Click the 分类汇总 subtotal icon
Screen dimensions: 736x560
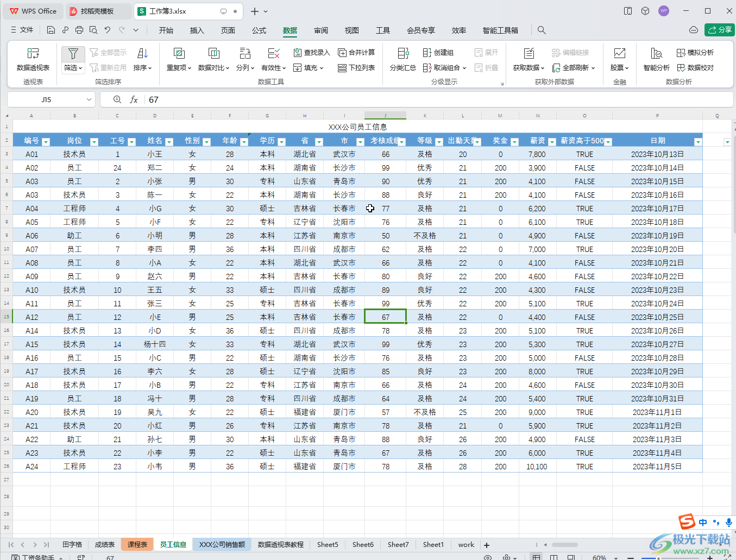403,53
